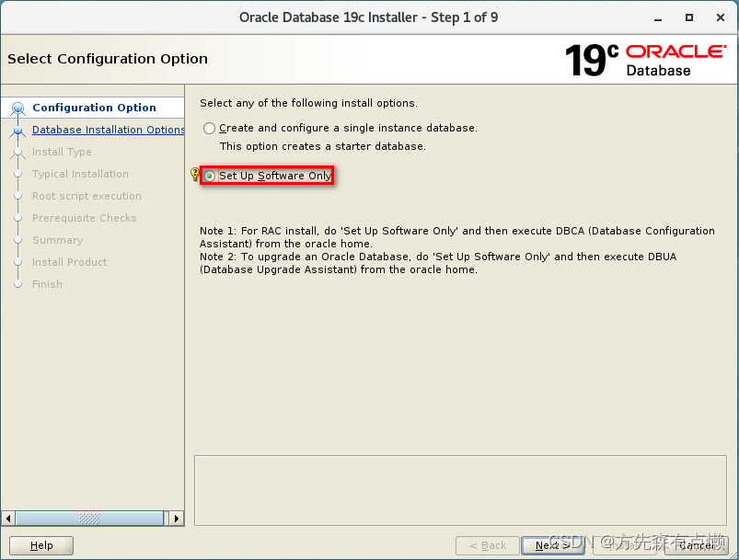Click the Configuration Option step icon
The height and width of the screenshot is (560, 739).
coord(17,109)
